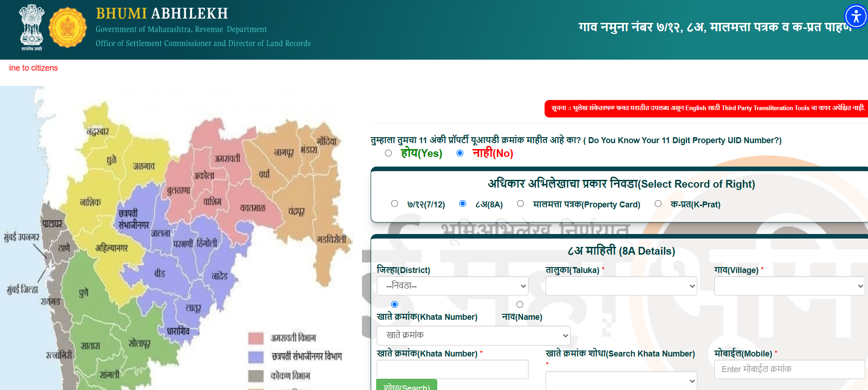Viewport: 868px width, 390px height.
Task: Click the green शोधा(Search) button
Action: (406, 385)
